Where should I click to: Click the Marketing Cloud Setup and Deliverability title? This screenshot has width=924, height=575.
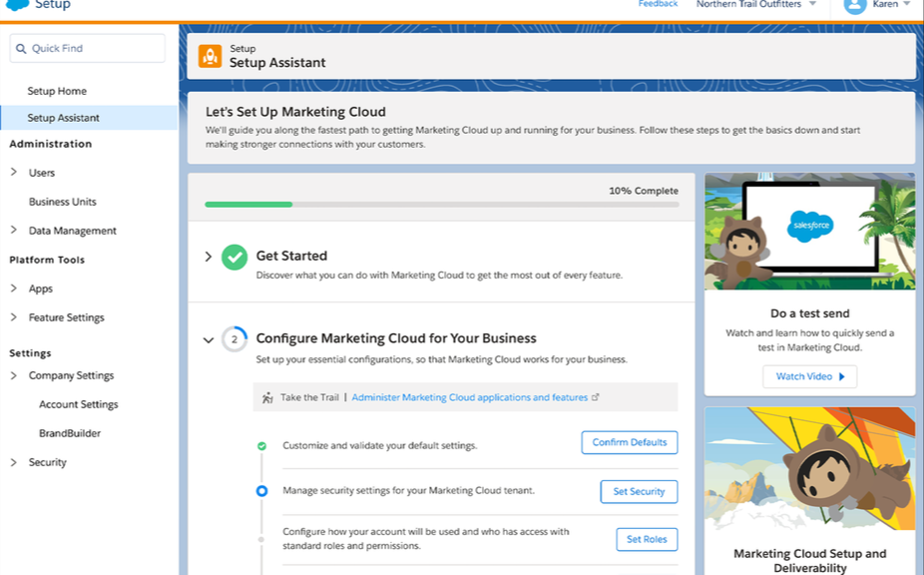coord(809,561)
